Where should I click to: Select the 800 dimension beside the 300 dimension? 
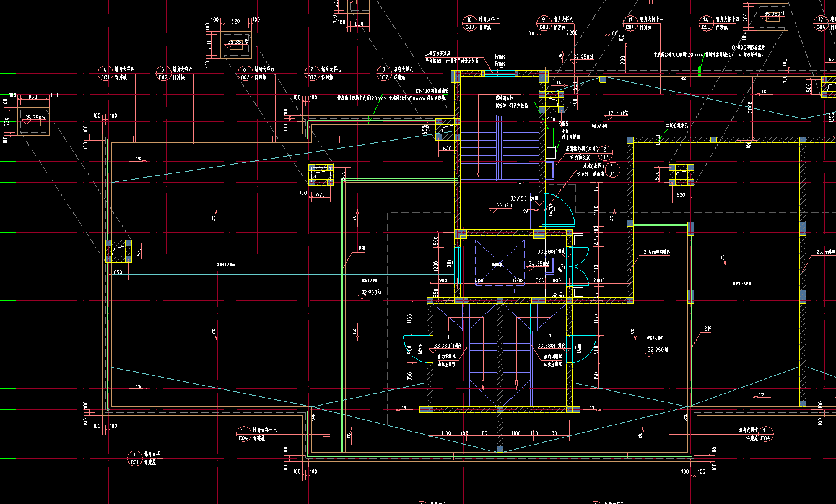556,280
